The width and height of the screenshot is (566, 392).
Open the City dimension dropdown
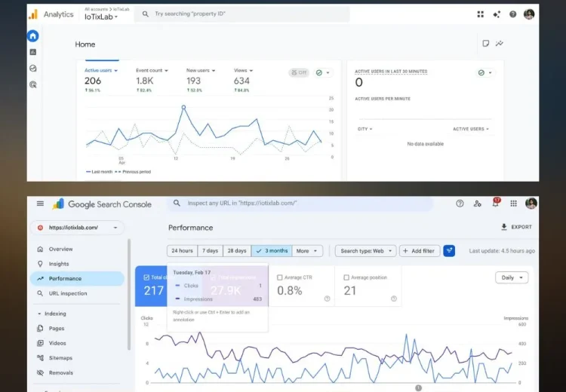(365, 129)
